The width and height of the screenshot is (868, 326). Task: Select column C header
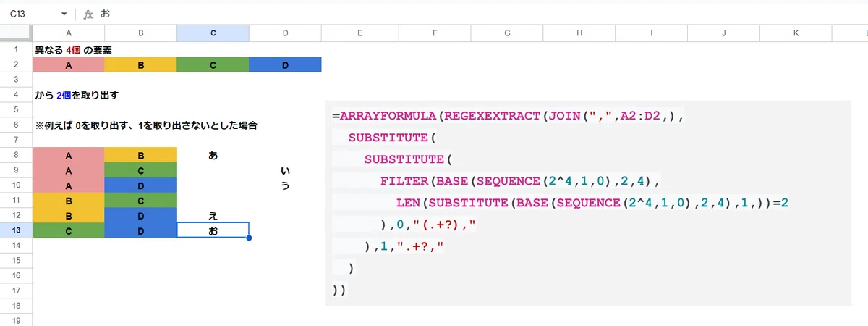pos(213,34)
